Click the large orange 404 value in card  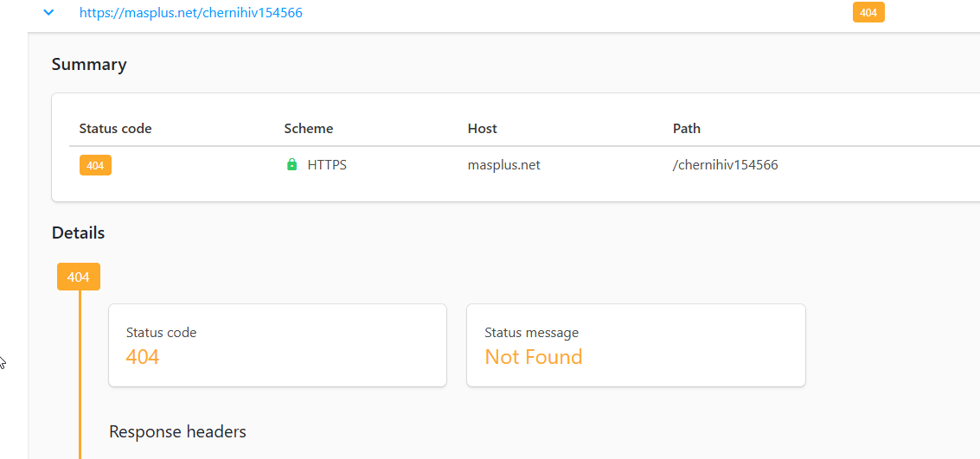click(x=143, y=357)
